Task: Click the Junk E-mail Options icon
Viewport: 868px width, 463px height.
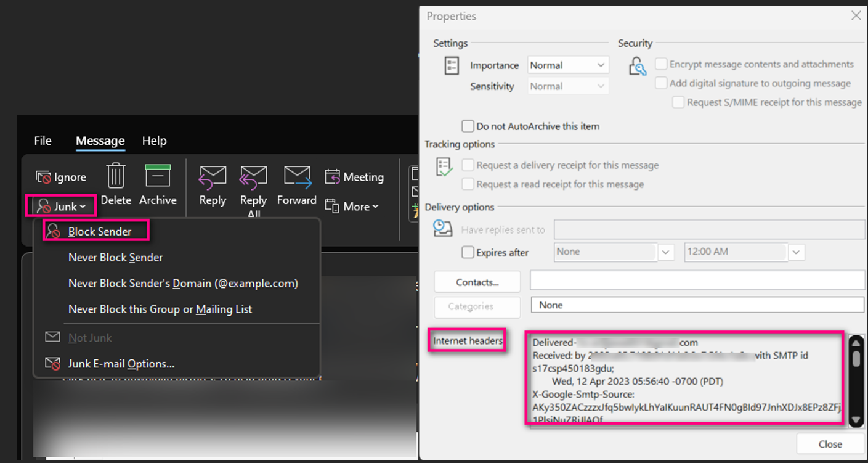Action: pos(53,364)
